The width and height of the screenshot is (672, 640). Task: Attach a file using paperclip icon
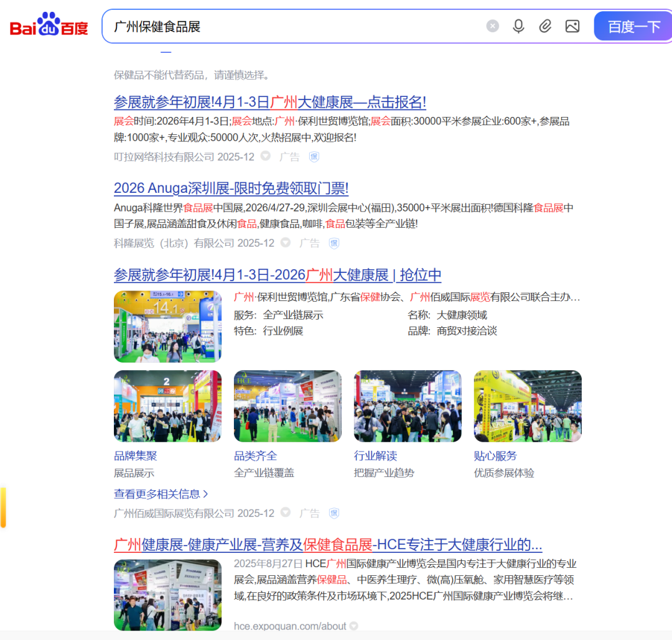[x=545, y=26]
